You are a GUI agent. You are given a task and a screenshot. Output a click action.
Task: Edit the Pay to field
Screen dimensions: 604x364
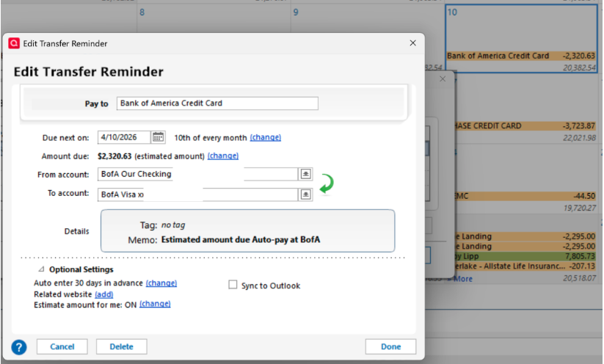tap(217, 103)
